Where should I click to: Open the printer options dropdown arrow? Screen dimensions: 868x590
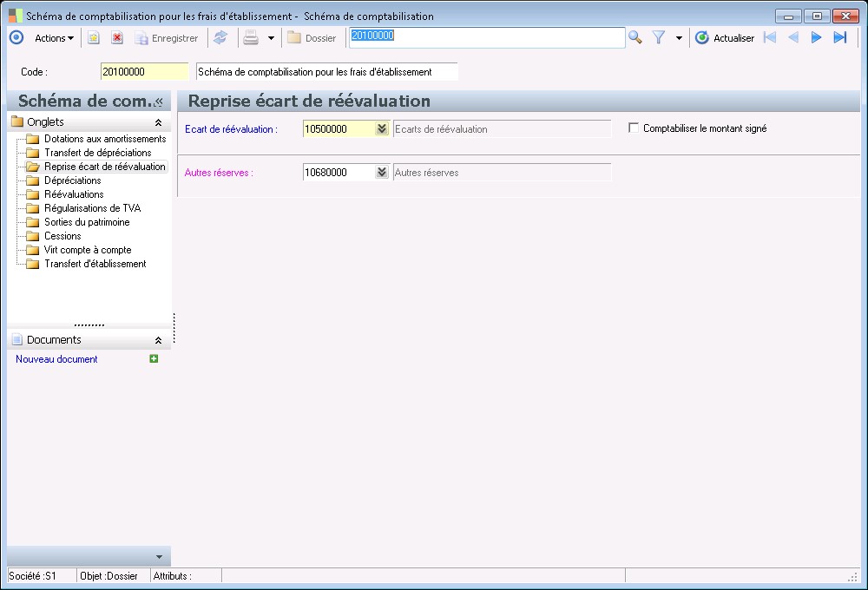[270, 38]
